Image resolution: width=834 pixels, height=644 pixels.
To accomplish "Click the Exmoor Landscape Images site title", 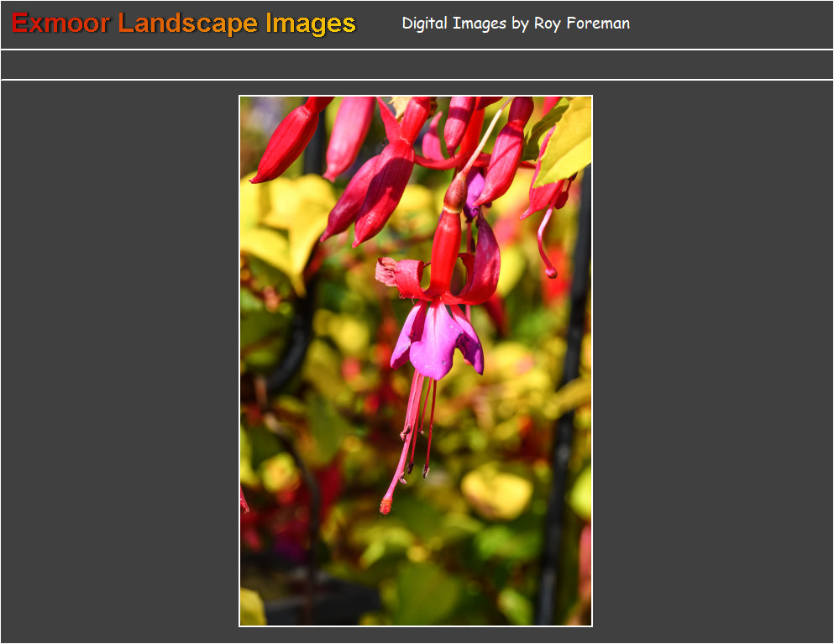I will 184,24.
